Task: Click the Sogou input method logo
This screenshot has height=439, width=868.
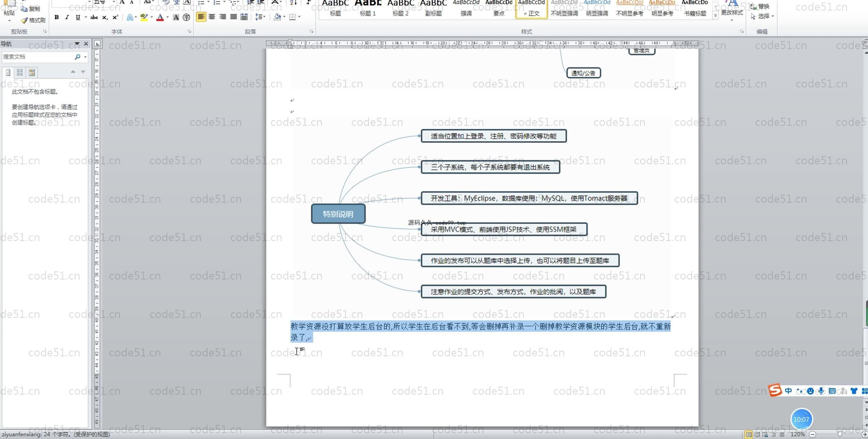Action: 775,391
